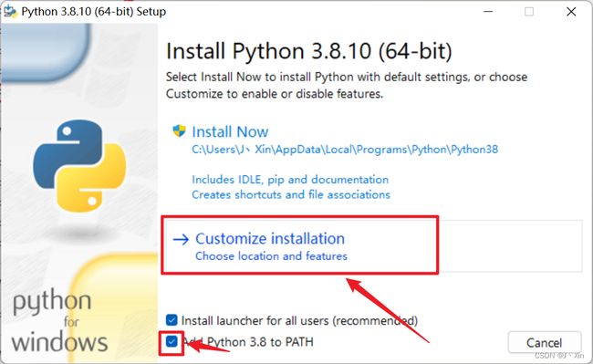Click the python for windows wordmark
The image size is (593, 364).
pyautogui.click(x=59, y=320)
